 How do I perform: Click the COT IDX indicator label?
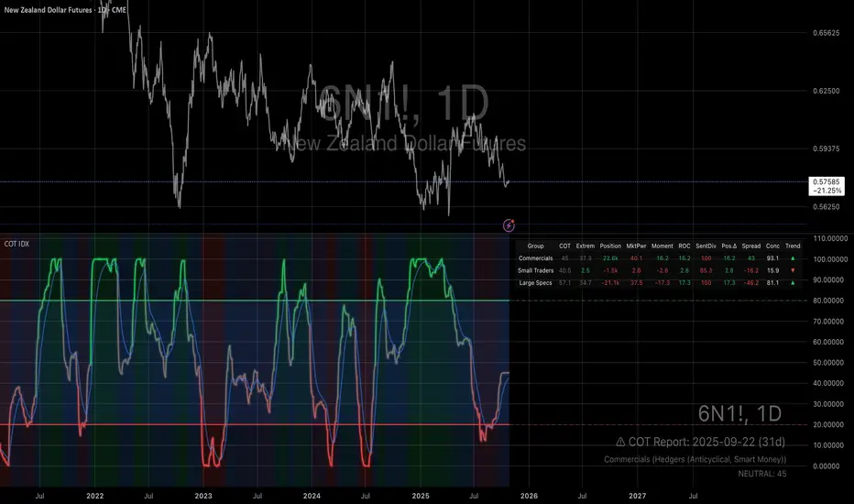coord(18,245)
